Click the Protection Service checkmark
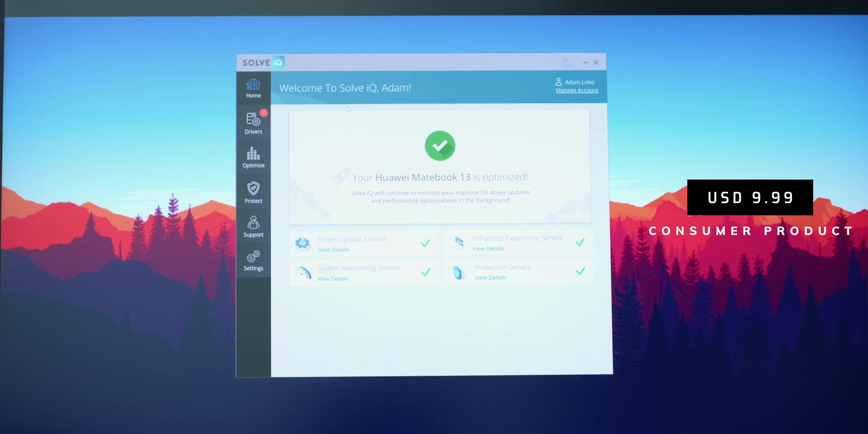The image size is (868, 434). pos(580,271)
